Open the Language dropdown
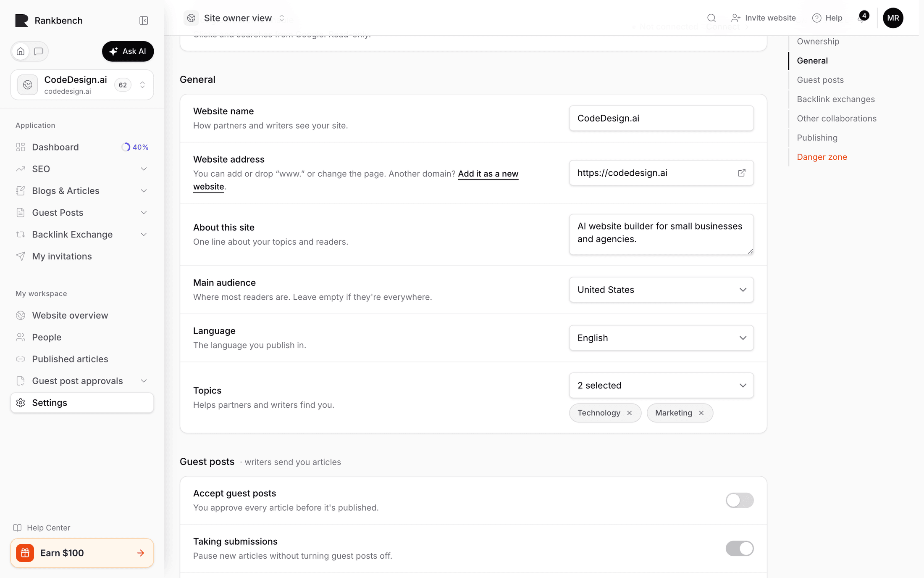Image resolution: width=924 pixels, height=578 pixels. click(x=661, y=338)
